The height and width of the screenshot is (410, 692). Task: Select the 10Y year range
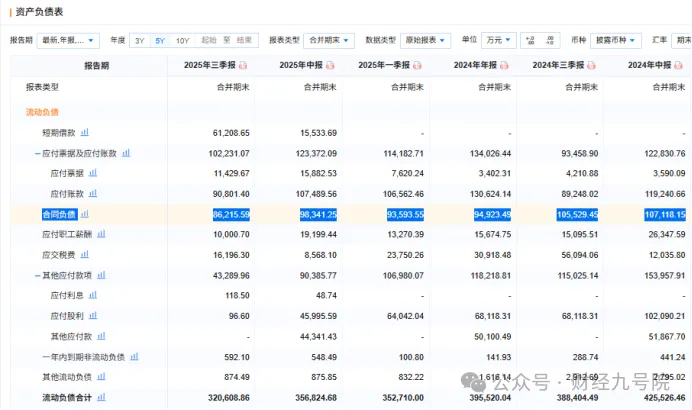pos(182,41)
